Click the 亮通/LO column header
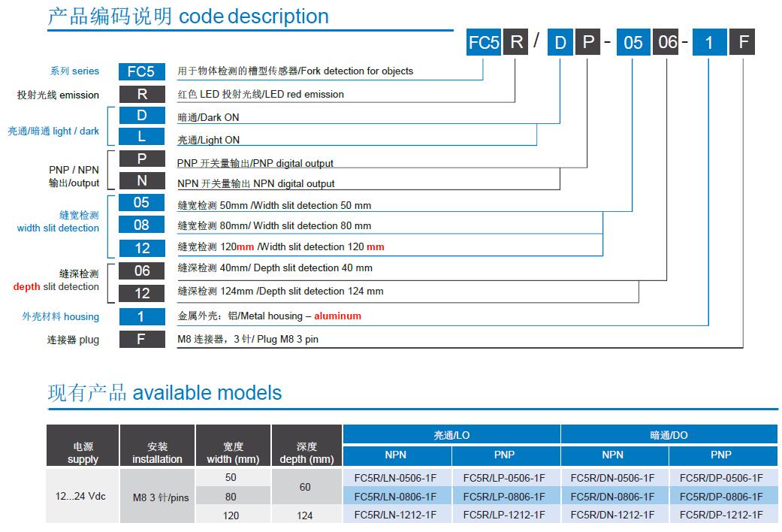Viewport: 782px width, 532px height. tap(451, 435)
